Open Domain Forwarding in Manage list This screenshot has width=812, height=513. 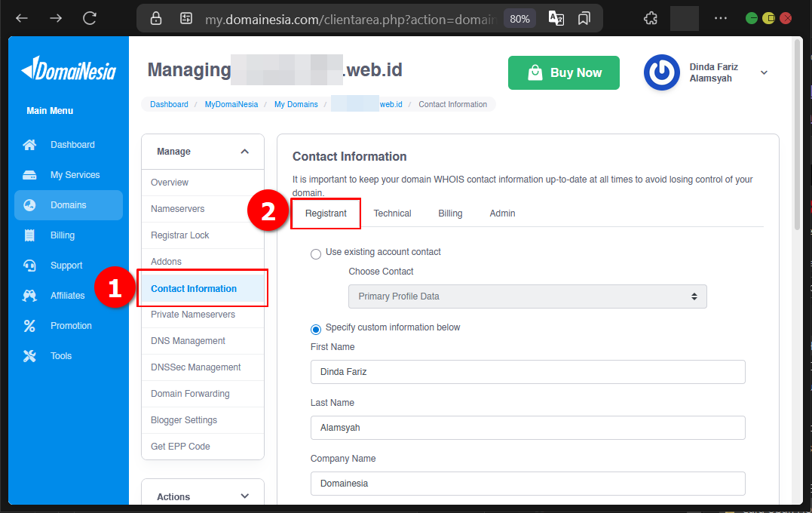(203, 394)
